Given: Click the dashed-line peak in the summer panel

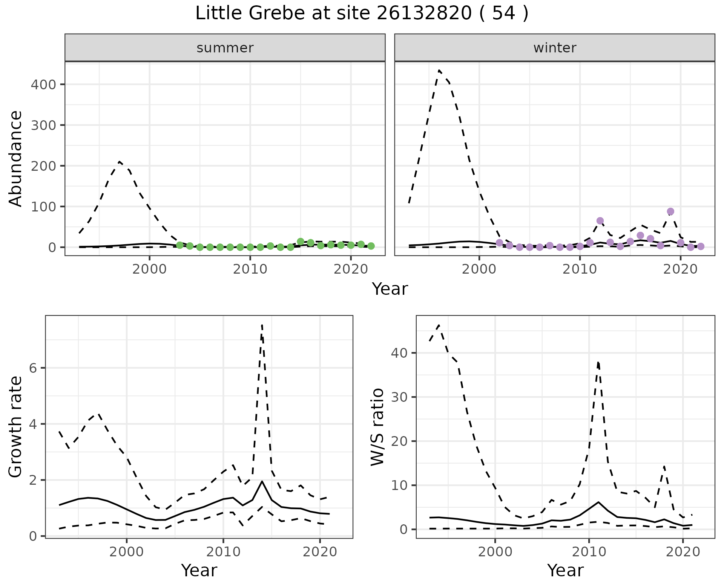Looking at the screenshot, I should [x=119, y=162].
